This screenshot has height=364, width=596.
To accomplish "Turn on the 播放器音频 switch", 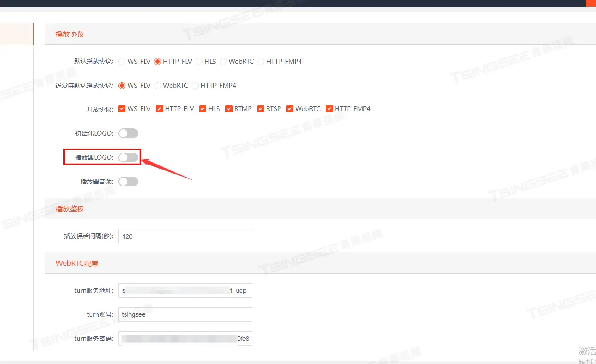I will [x=128, y=182].
